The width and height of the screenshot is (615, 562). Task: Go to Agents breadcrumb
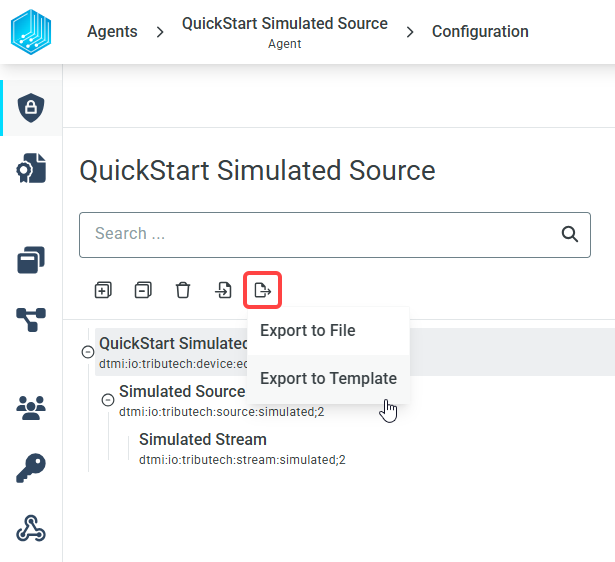pyautogui.click(x=112, y=32)
